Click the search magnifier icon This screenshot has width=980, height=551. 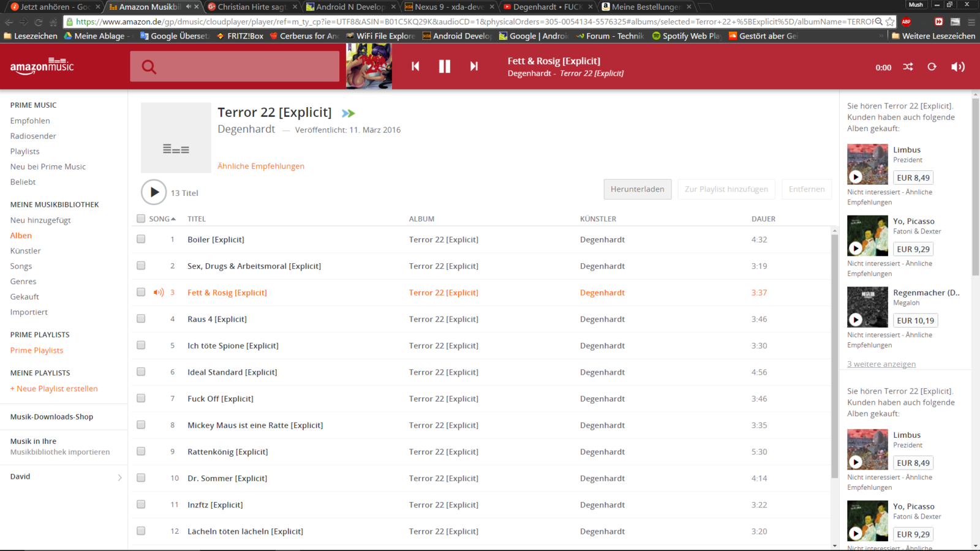(x=149, y=67)
